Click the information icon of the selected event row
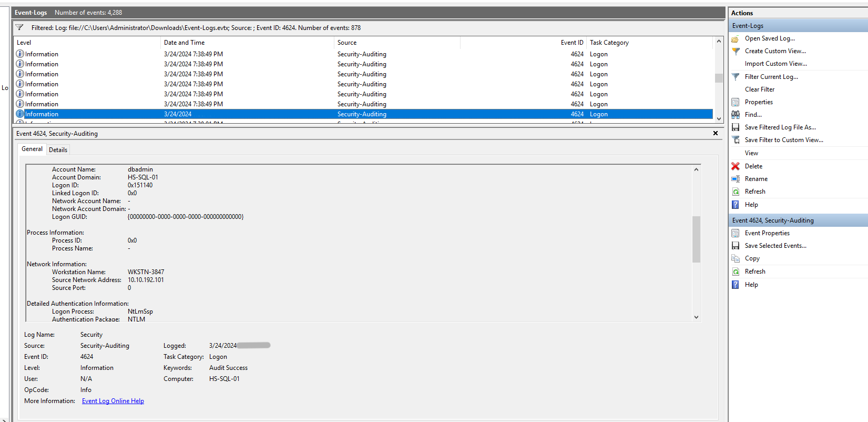 [x=20, y=114]
